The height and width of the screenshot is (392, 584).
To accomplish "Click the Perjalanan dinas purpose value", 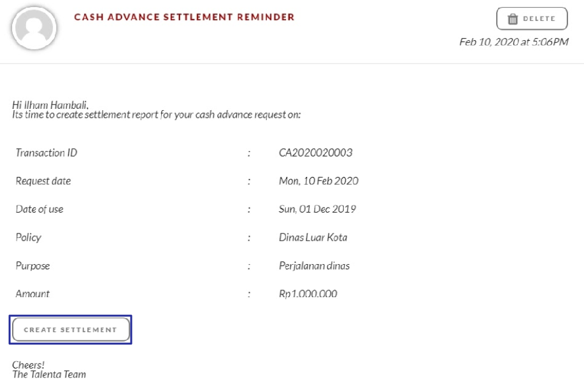I will (314, 266).
